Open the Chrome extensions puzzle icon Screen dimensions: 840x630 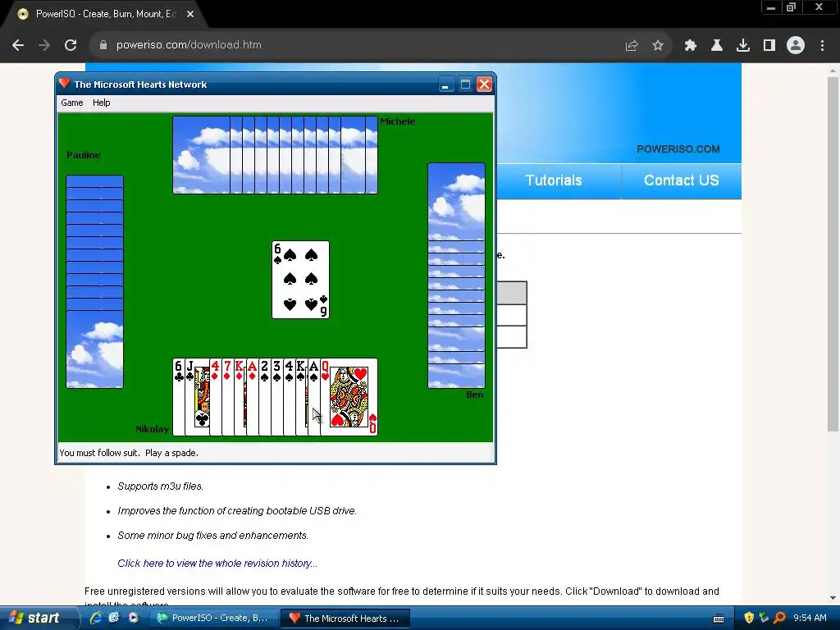pyautogui.click(x=690, y=46)
